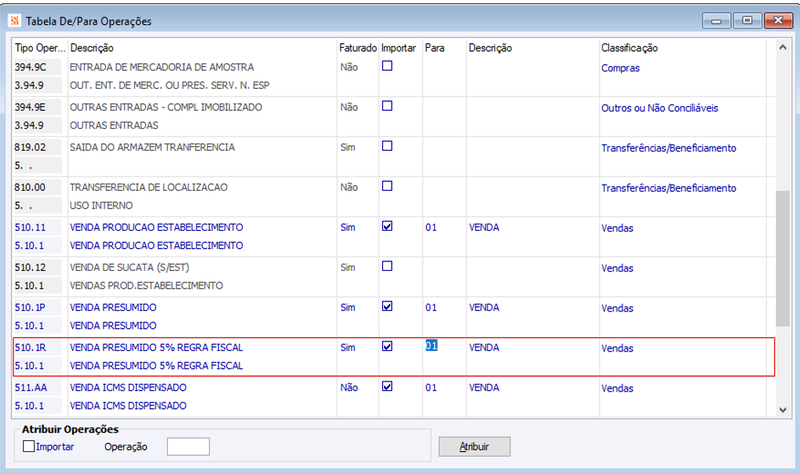Screen dimensions: 800x474
Task: Click the Compras classification
Action: (x=620, y=68)
